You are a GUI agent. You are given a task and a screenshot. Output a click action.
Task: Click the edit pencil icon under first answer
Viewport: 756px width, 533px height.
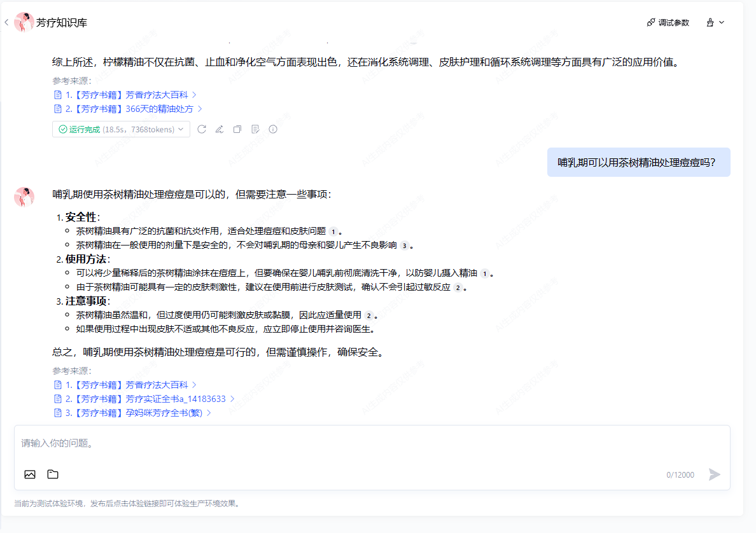tap(220, 129)
